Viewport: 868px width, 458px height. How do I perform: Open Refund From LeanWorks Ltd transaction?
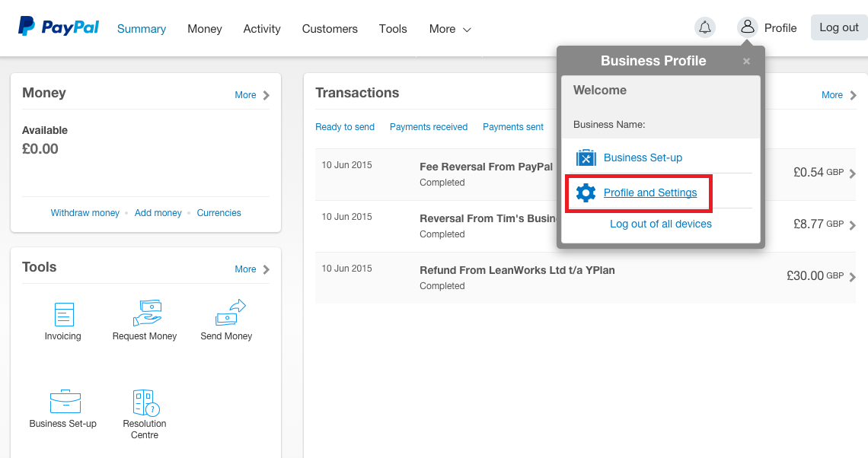tap(517, 271)
